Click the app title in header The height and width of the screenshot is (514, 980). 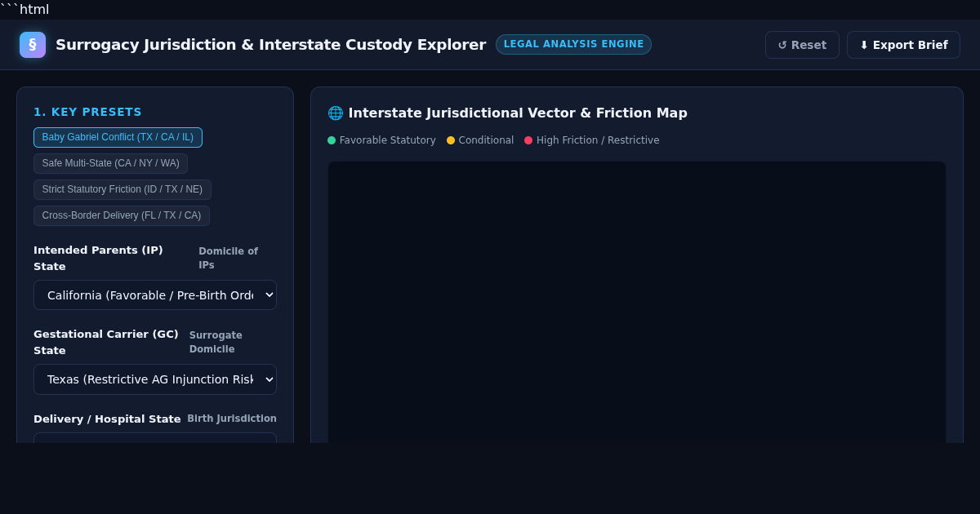pyautogui.click(x=270, y=45)
